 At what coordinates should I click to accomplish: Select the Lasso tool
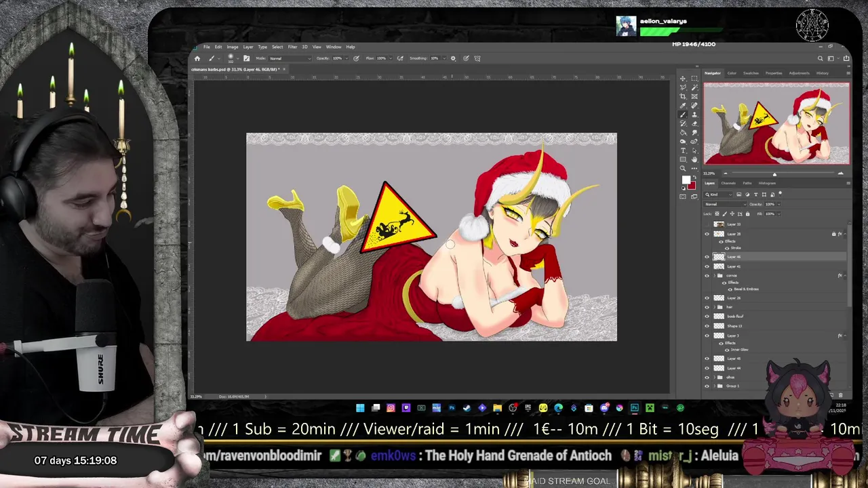point(683,87)
